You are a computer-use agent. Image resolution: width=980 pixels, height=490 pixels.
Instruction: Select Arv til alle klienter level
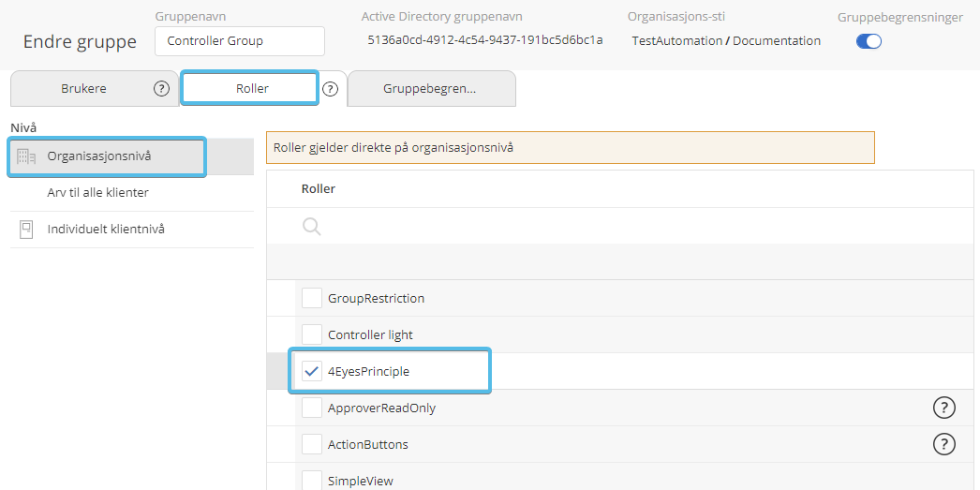98,193
